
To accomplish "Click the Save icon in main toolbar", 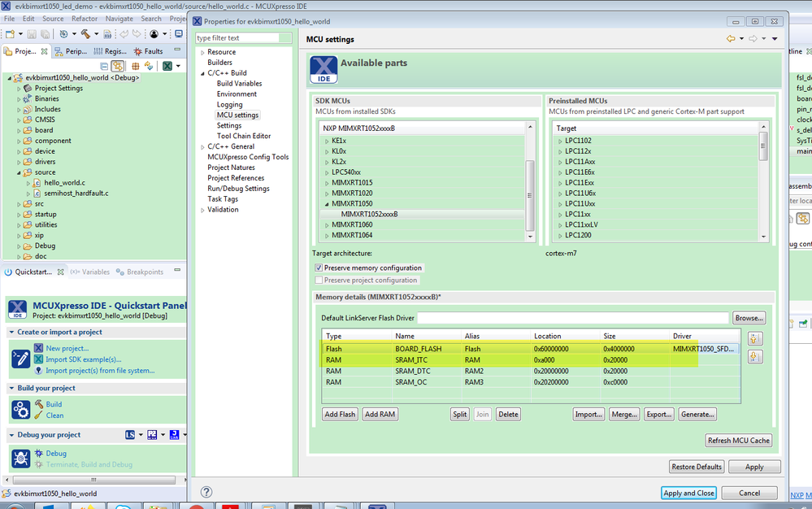I will (32, 34).
